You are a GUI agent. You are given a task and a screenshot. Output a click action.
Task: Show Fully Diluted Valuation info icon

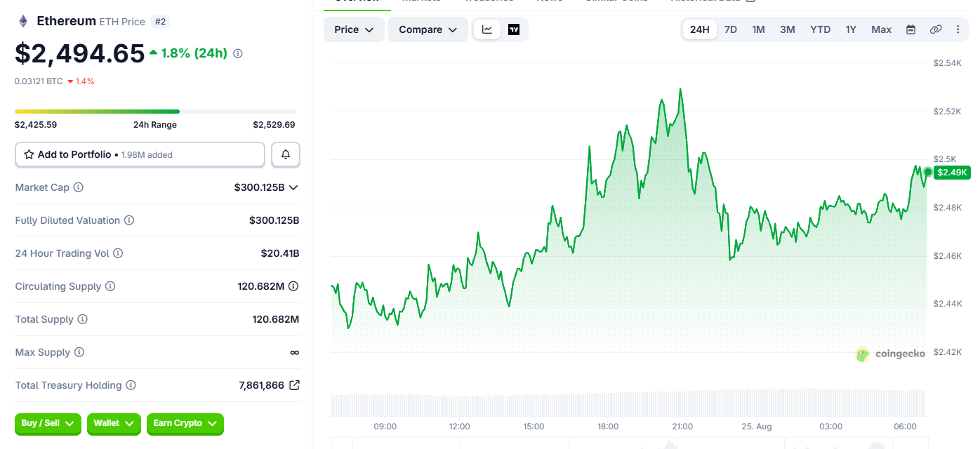pyautogui.click(x=129, y=220)
